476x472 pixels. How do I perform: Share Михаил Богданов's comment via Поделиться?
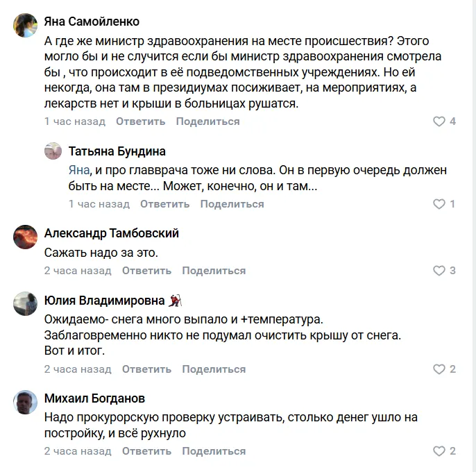click(214, 451)
